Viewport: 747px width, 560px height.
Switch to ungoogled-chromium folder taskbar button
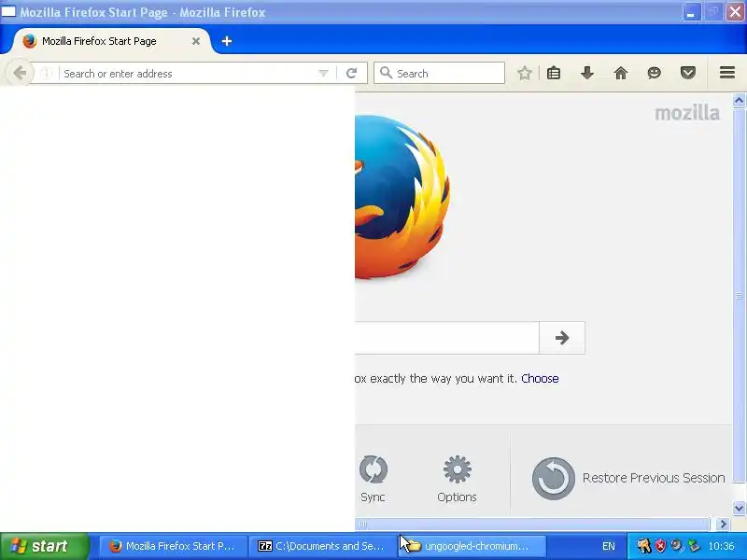[472, 546]
